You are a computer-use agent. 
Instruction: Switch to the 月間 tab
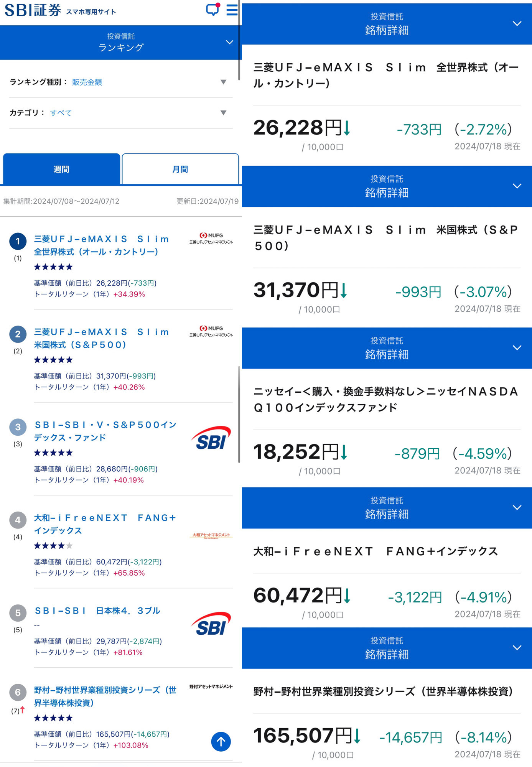point(180,169)
